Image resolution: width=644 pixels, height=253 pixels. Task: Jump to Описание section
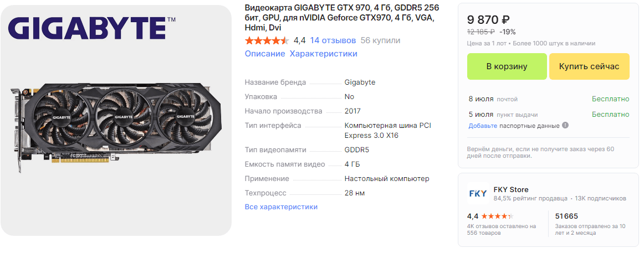pos(265,54)
